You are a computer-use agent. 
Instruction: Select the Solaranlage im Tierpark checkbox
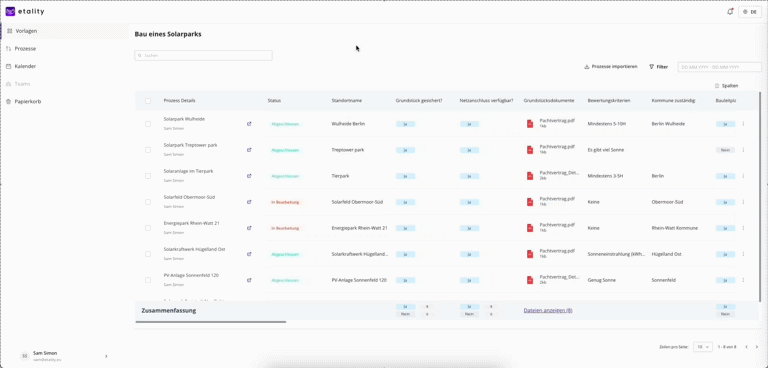click(x=148, y=176)
